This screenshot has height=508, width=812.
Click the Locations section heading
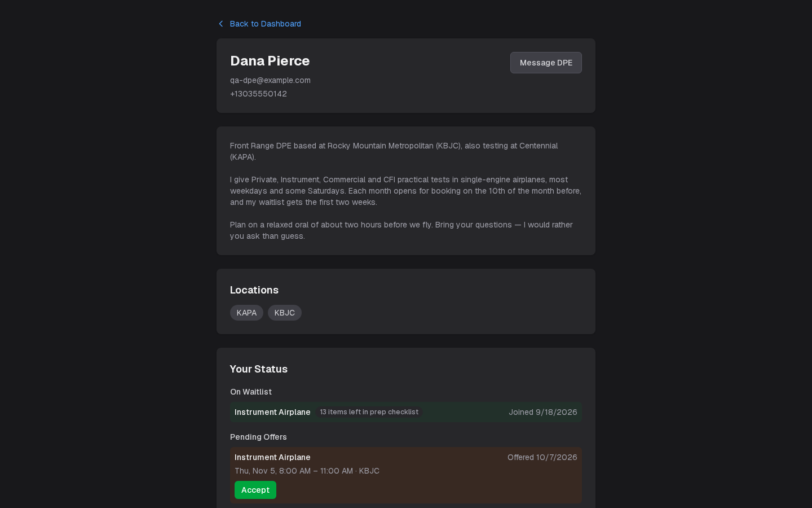tap(254, 290)
